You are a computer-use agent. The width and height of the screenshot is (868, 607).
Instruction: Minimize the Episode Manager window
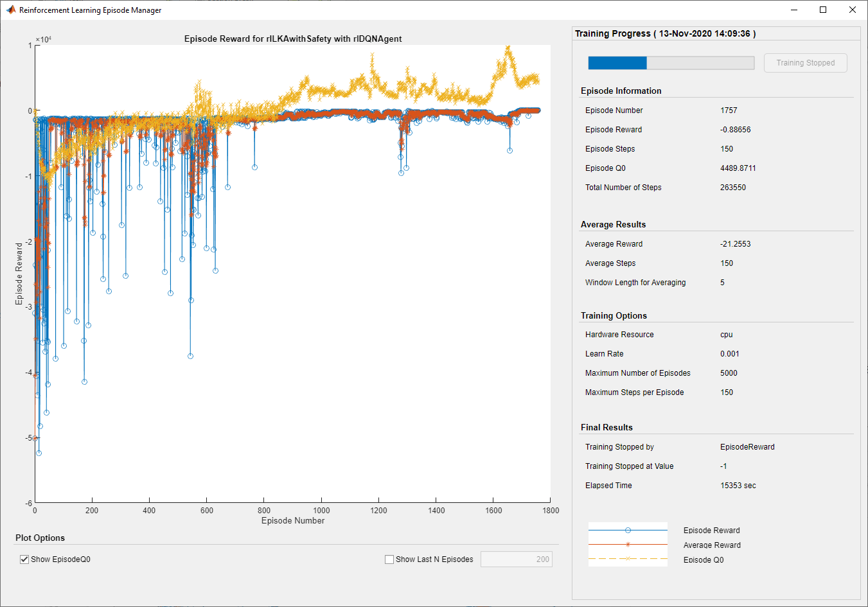[x=794, y=10]
